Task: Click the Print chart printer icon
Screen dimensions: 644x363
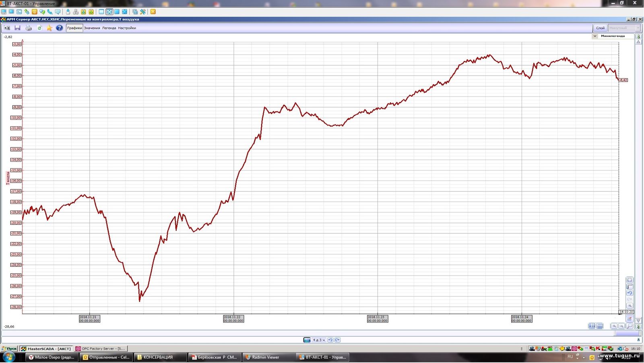Action: coord(28,28)
